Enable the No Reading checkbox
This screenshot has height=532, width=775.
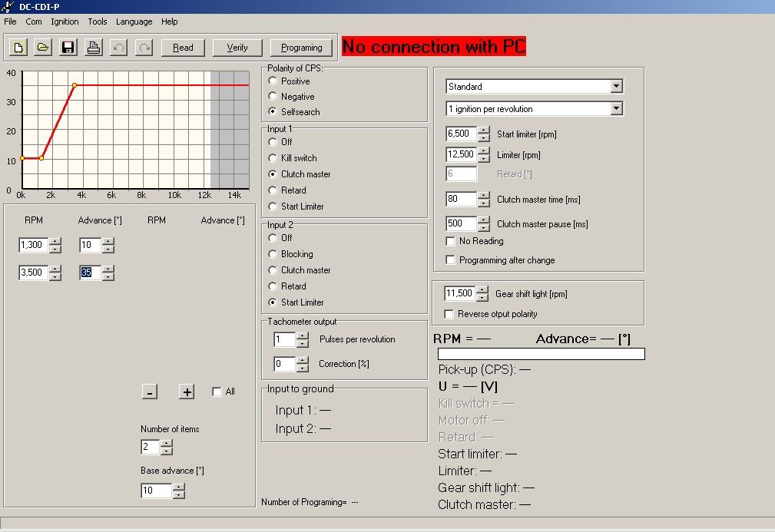click(x=450, y=241)
